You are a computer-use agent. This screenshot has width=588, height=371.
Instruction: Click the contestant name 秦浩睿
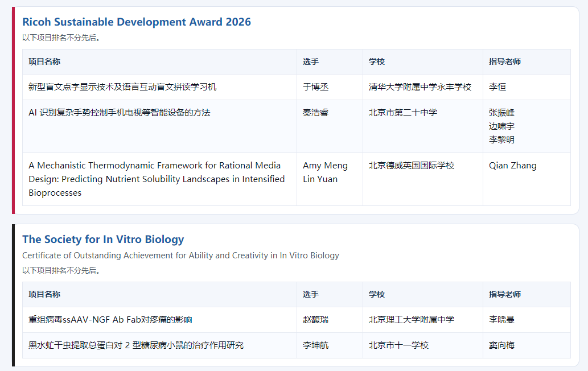[x=315, y=113]
